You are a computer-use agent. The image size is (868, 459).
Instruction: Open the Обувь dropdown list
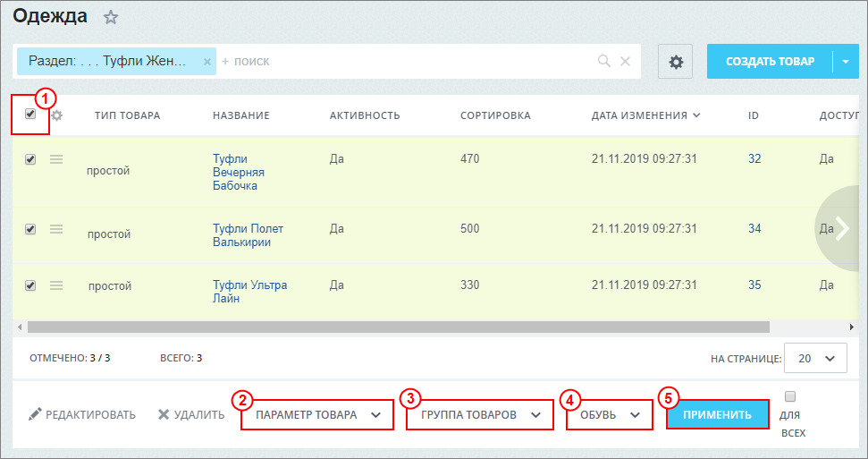click(609, 415)
